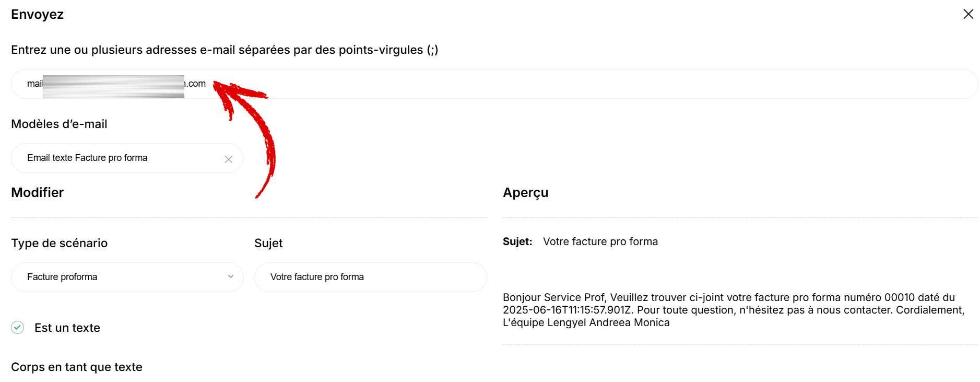This screenshot has width=980, height=382.
Task: Click into the Sujet text field
Action: [x=370, y=277]
